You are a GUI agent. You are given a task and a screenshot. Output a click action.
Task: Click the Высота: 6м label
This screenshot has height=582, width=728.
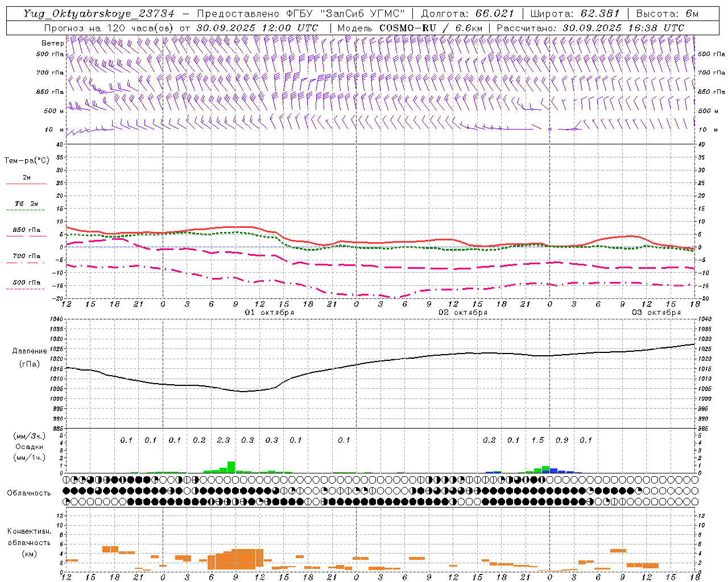click(667, 14)
